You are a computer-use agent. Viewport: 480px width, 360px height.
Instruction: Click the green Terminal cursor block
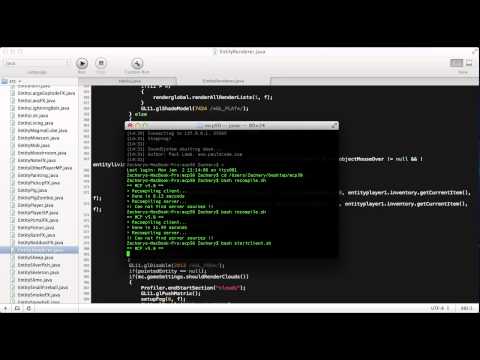tap(128, 254)
